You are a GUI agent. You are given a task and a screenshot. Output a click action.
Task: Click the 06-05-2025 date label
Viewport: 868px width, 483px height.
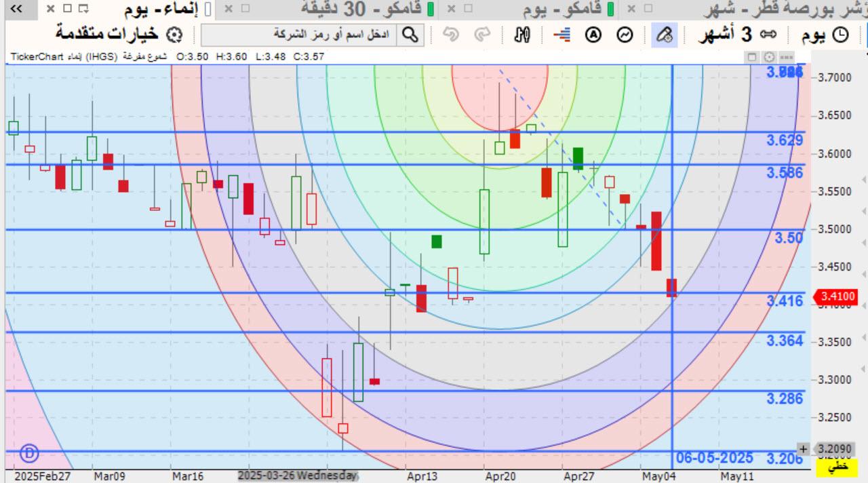(714, 458)
